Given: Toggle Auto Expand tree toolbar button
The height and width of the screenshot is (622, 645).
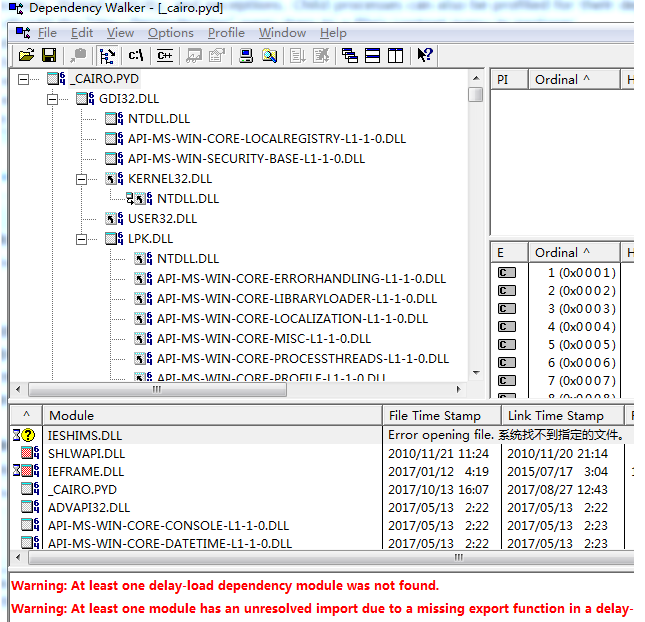Looking at the screenshot, I should (x=107, y=56).
